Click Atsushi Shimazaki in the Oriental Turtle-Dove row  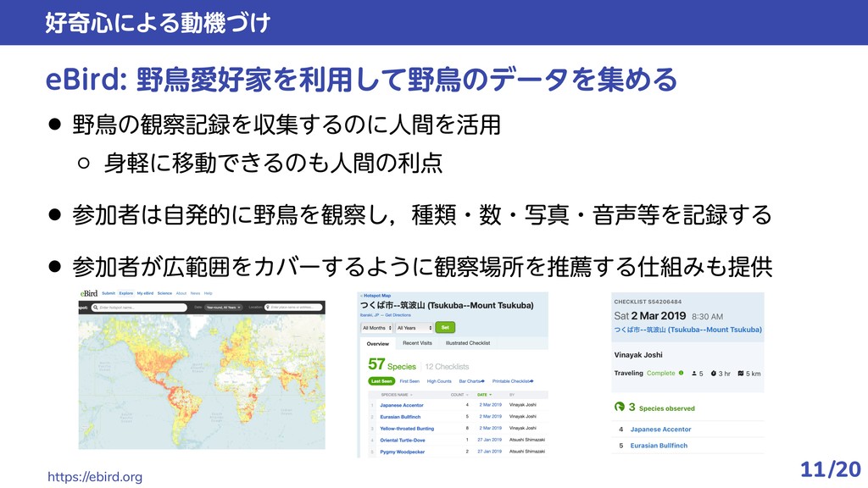coord(527,440)
